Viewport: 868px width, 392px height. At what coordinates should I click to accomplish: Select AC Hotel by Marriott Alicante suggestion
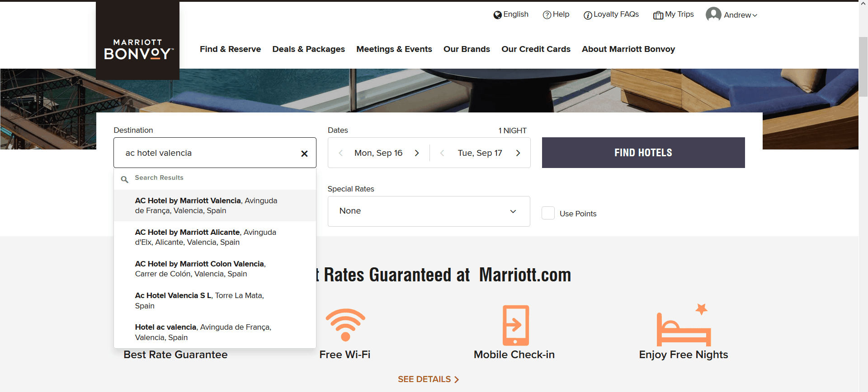215,237
